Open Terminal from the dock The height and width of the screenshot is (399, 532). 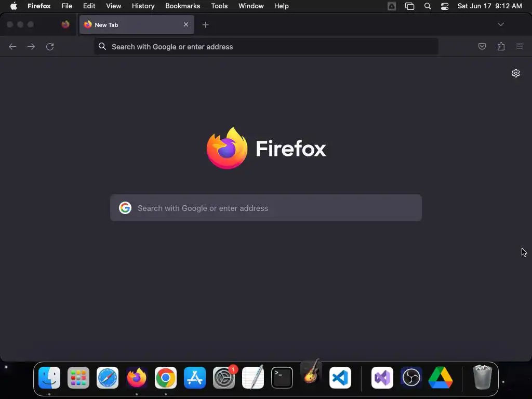(x=282, y=378)
